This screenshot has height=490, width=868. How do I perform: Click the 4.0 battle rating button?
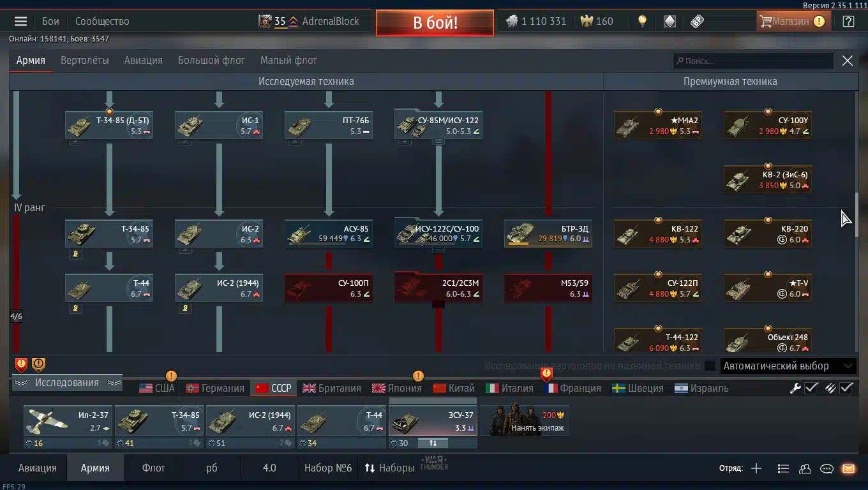point(269,468)
